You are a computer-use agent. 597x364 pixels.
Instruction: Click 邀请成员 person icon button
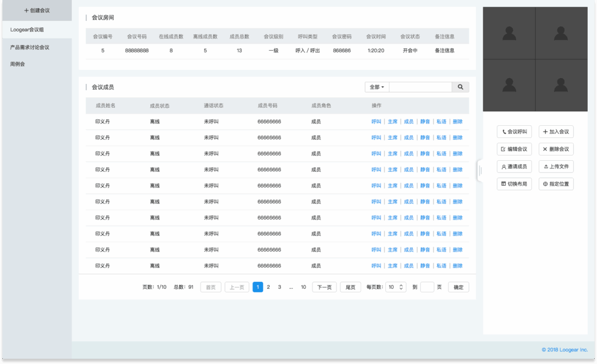tap(514, 167)
